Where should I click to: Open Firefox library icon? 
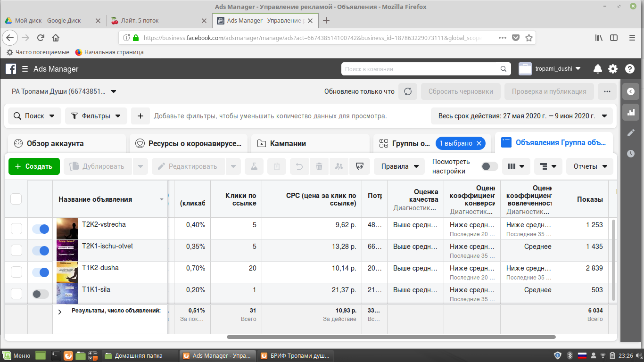[599, 38]
